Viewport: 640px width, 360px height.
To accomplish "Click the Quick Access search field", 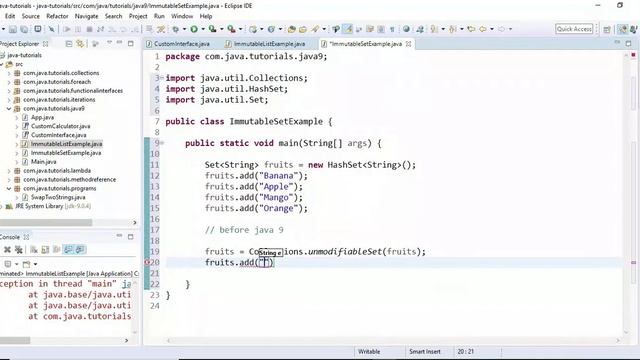I will click(x=574, y=29).
